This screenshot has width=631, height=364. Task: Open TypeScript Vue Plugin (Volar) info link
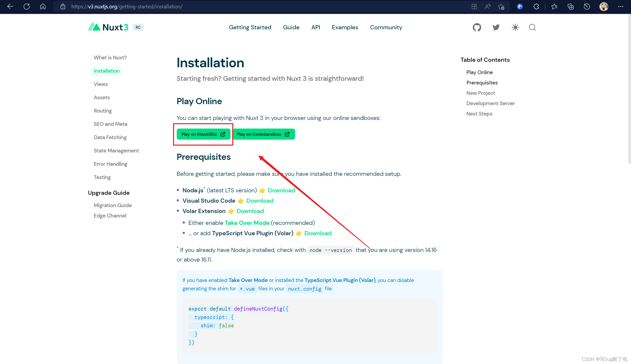(340, 280)
